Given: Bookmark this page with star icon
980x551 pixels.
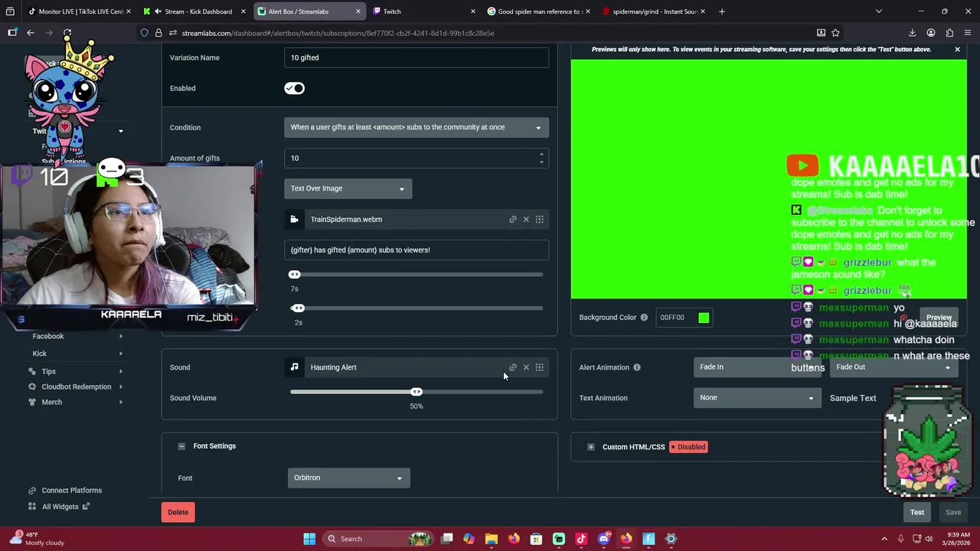Looking at the screenshot, I should coord(836,33).
